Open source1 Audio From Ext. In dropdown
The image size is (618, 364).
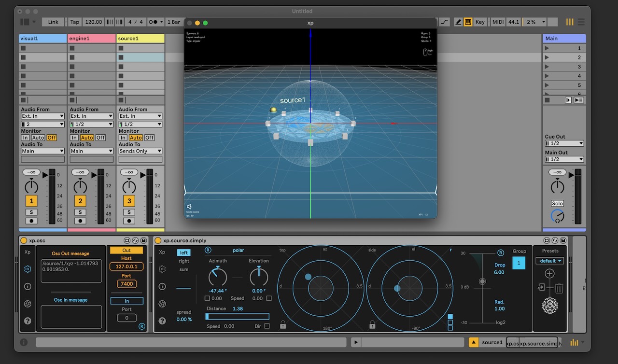click(140, 116)
